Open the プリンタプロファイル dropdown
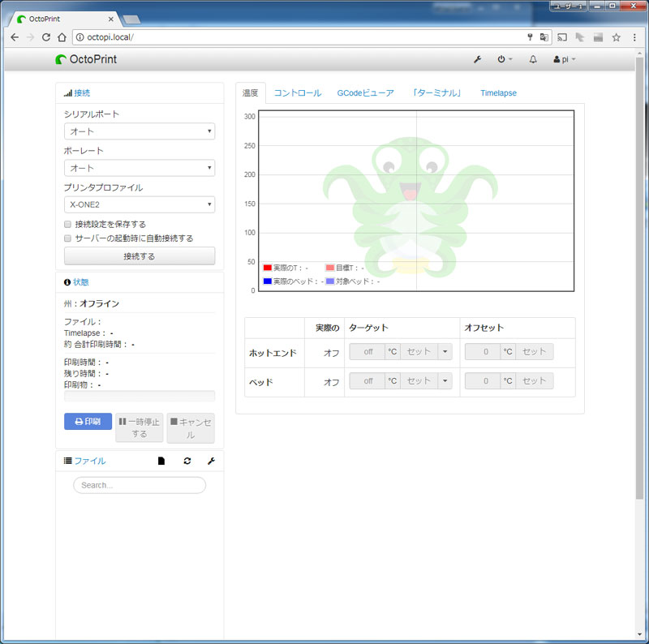649x644 pixels. coord(140,204)
